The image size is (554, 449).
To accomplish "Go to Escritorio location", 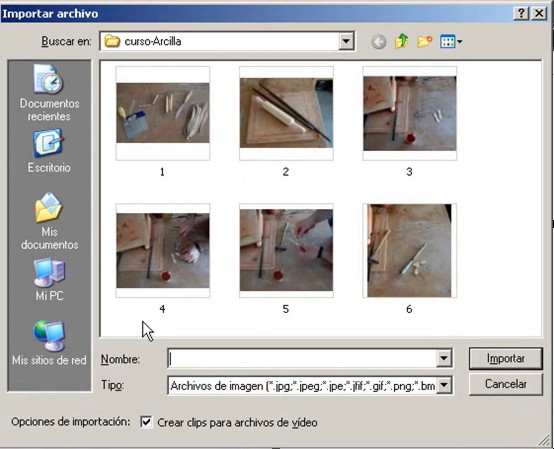I will [x=49, y=151].
